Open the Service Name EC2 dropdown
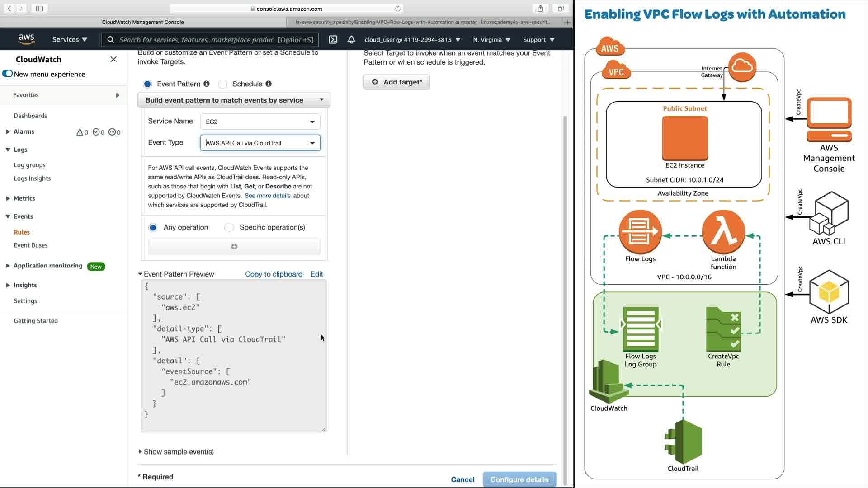Screen dimensions: 868x488 coord(260,122)
